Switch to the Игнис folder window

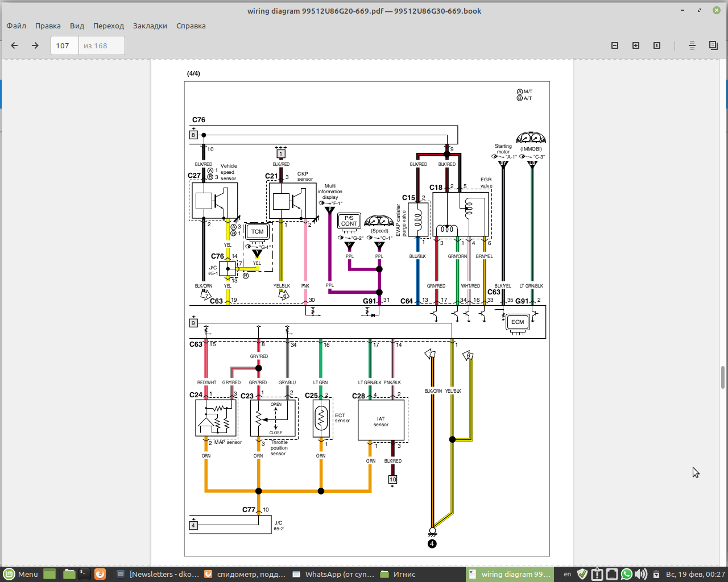coord(398,574)
